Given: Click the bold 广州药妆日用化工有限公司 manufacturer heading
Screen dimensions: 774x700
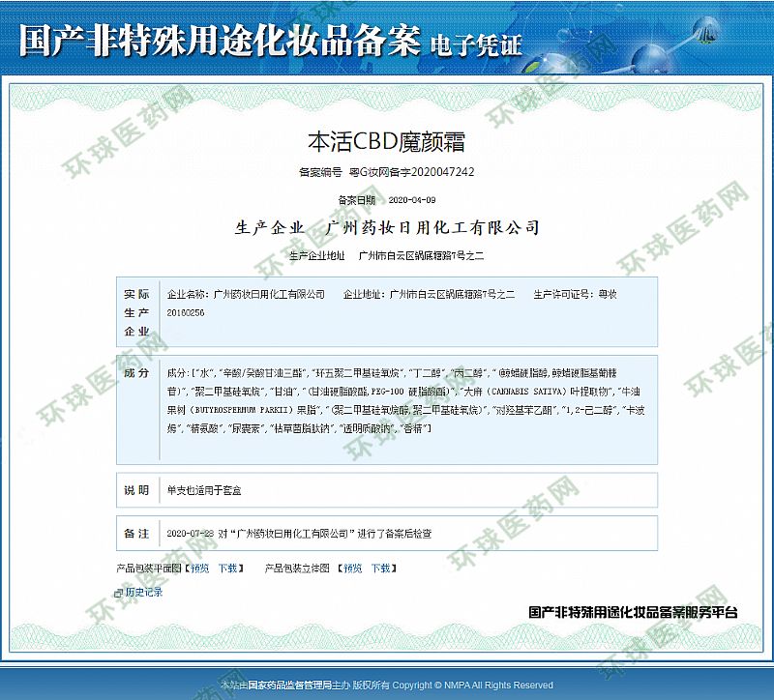Looking at the screenshot, I should coord(434,228).
